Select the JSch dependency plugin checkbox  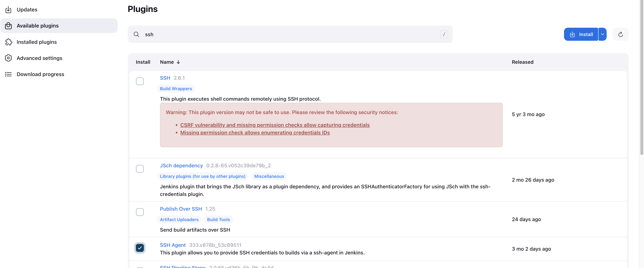tap(140, 169)
